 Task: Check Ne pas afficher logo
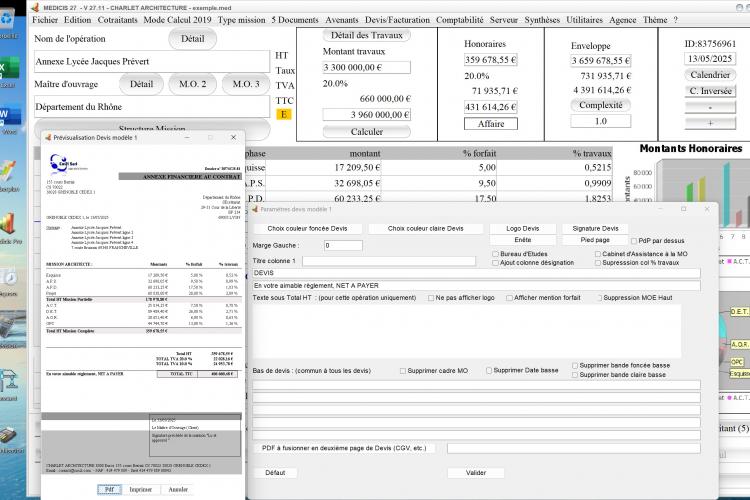(431, 298)
